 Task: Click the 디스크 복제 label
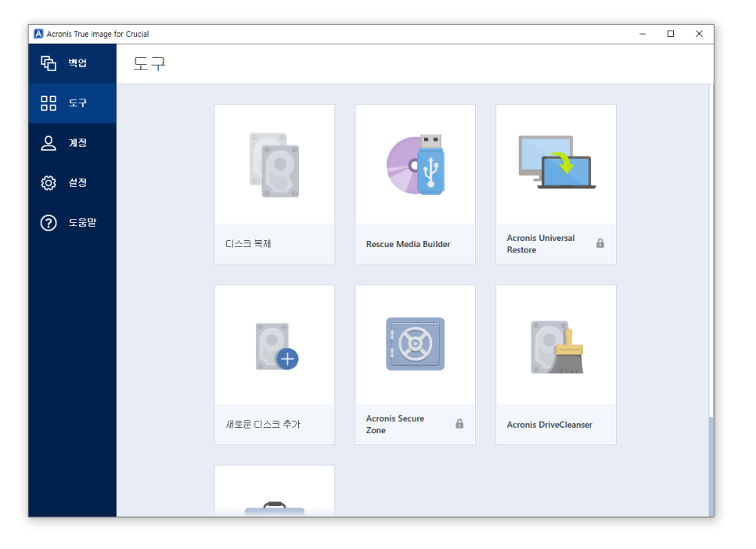[248, 244]
